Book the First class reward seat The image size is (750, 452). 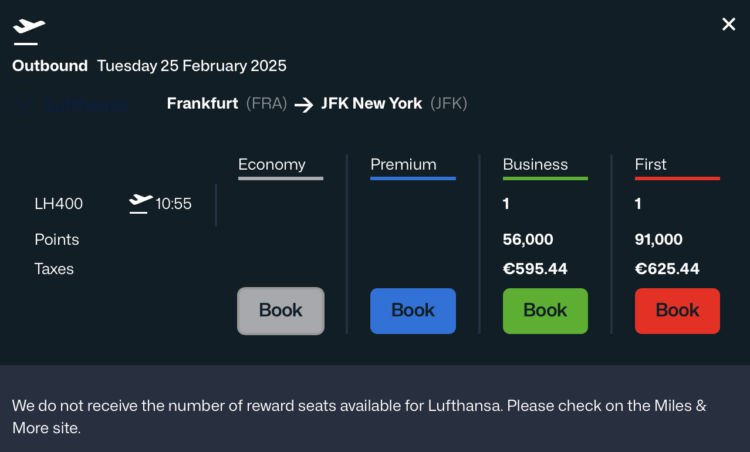point(677,310)
